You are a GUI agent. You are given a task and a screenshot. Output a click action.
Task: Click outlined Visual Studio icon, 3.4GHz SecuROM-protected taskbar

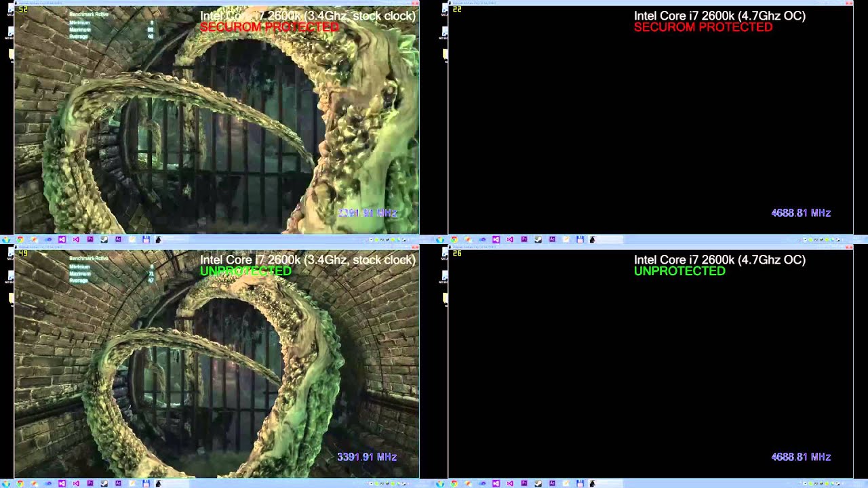click(76, 240)
